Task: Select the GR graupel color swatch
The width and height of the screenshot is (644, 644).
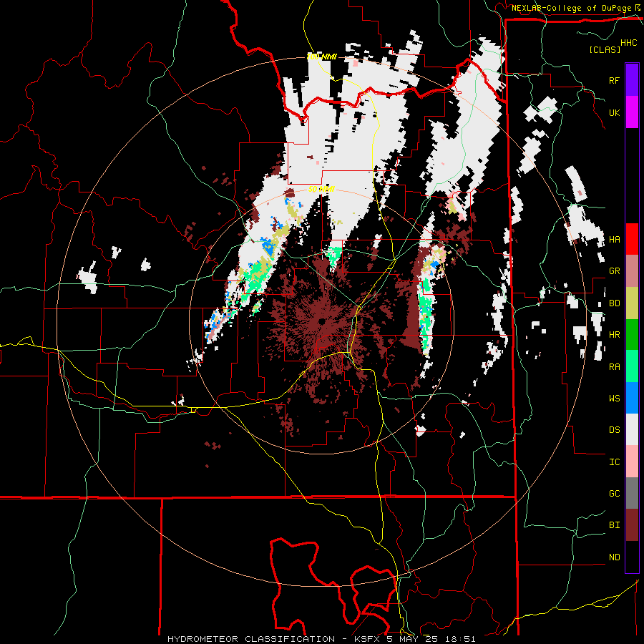Action: click(632, 271)
